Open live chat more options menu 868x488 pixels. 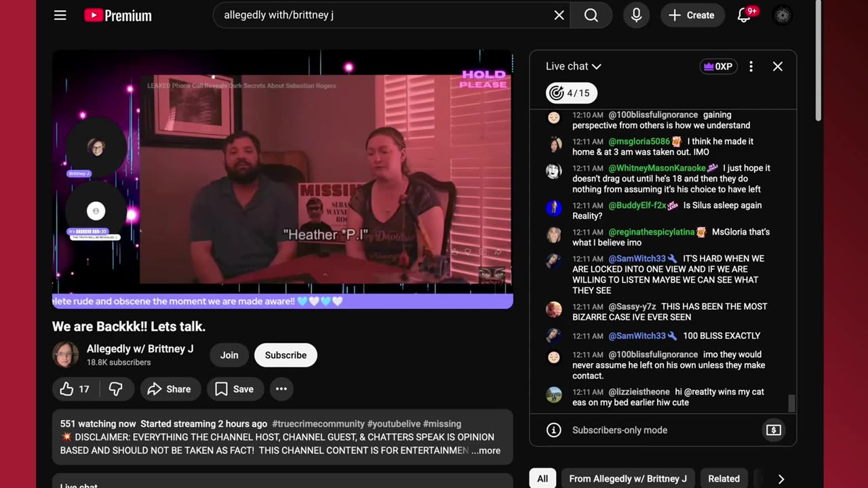[751, 66]
